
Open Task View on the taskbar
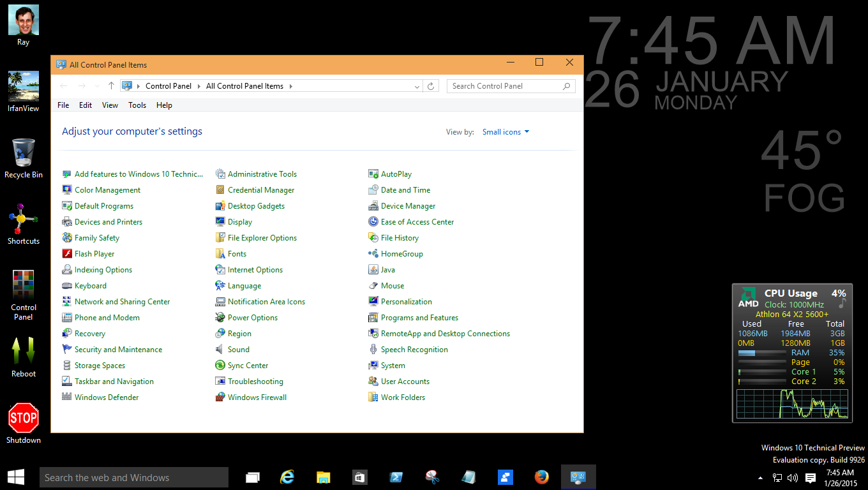coord(252,477)
